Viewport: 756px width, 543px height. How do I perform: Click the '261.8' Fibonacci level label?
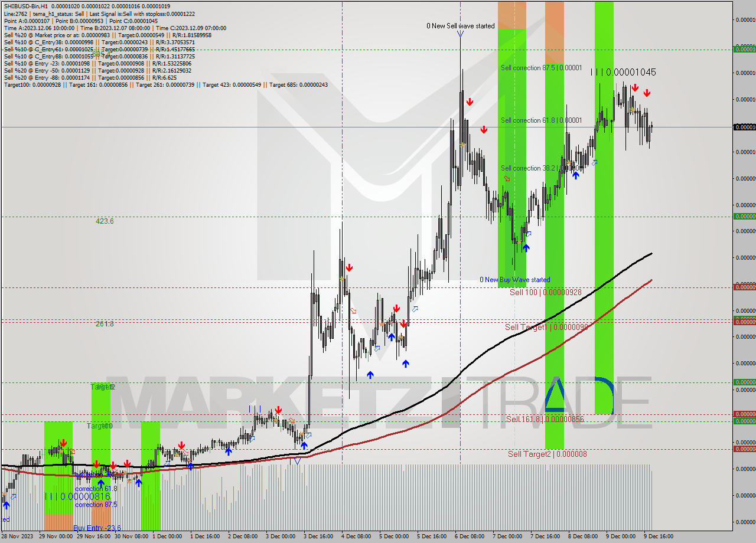coord(105,323)
